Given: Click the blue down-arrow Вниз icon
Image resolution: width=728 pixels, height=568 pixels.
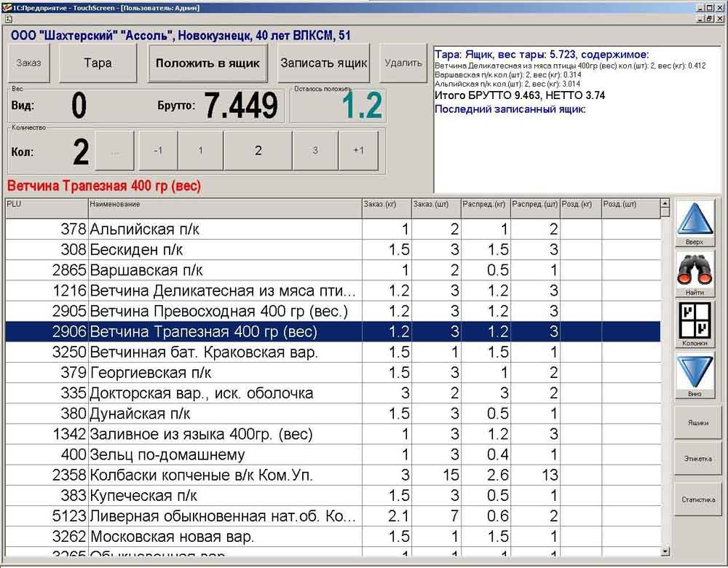Looking at the screenshot, I should (695, 371).
